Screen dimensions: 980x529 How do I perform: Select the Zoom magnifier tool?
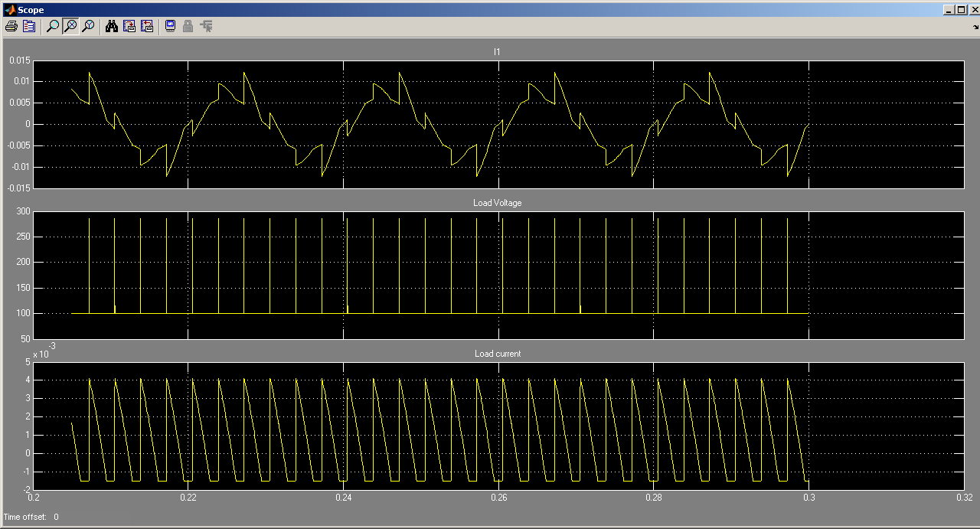click(x=53, y=26)
